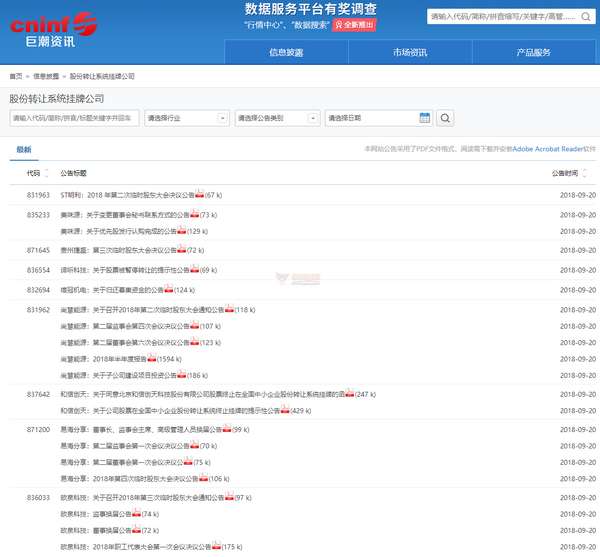The width and height of the screenshot is (600, 557).
Task: Open the 产品服务 navigation menu
Action: [x=533, y=53]
